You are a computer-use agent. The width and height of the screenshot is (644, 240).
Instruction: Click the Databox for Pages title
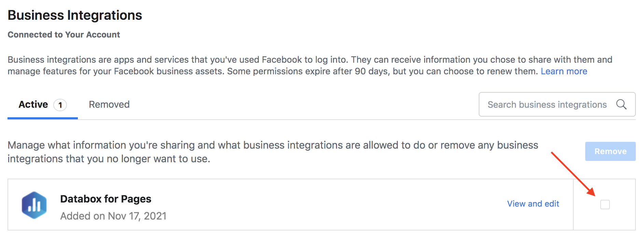point(106,199)
